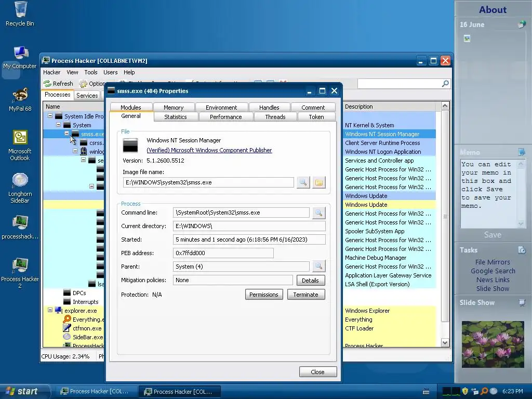This screenshot has width=532, height=399.
Task: Open the Performance tab
Action: click(225, 117)
